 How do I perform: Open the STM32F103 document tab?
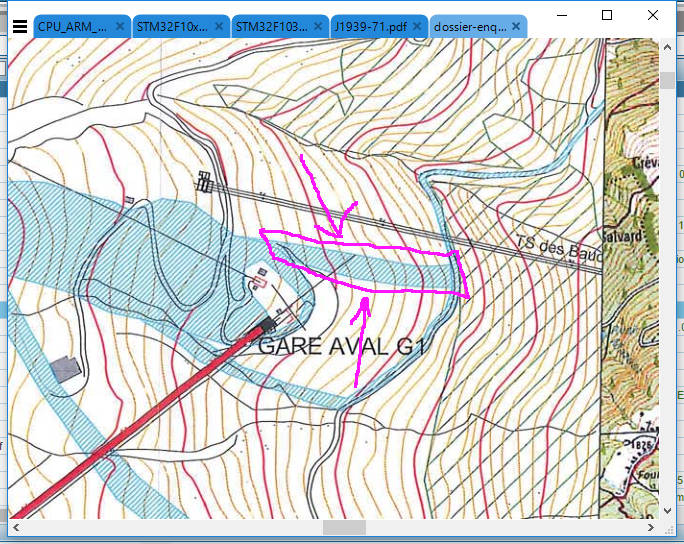pos(271,27)
